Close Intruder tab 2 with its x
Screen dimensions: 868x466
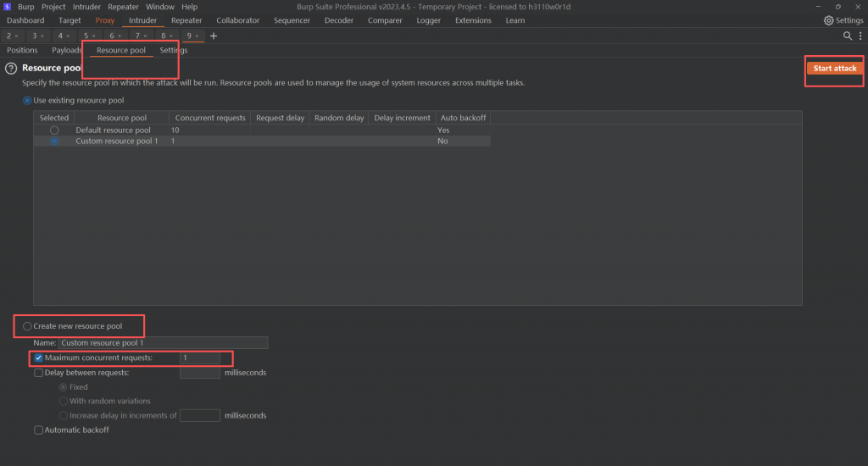pos(16,36)
